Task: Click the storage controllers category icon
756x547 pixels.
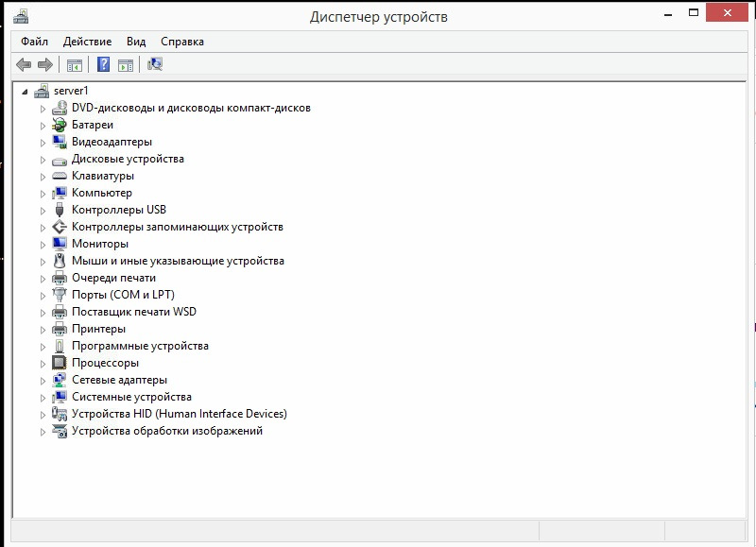Action: (60, 227)
